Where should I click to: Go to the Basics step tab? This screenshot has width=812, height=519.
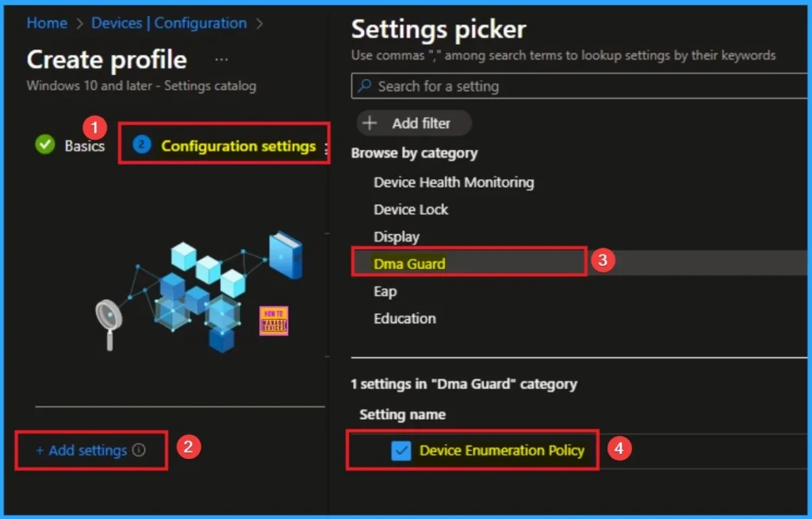(x=84, y=145)
